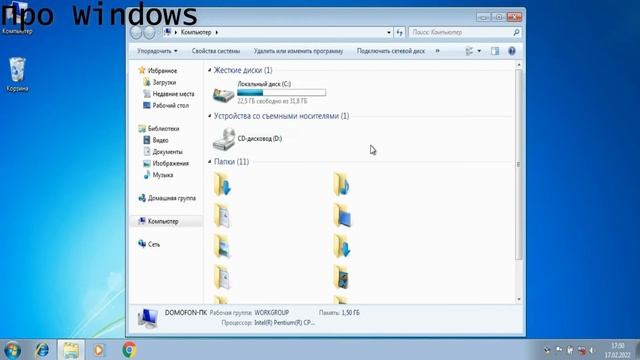Open Сеть in navigation pane
The height and width of the screenshot is (360, 640).
tap(149, 244)
